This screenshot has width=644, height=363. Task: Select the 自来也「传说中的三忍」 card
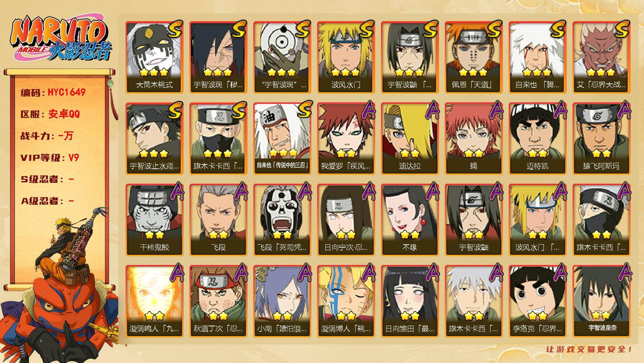pos(282,138)
